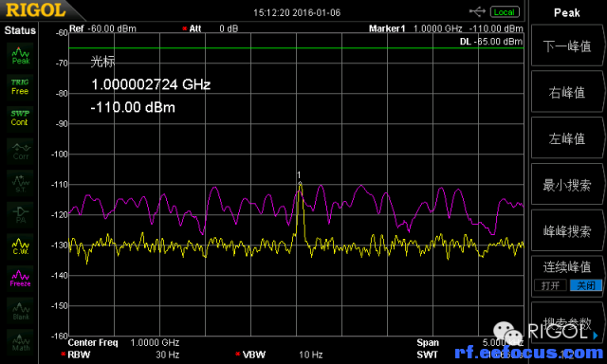Image resolution: width=607 pixels, height=364 pixels.
Task: Open the 搜索参数 submenu arrow
Action: (x=596, y=335)
